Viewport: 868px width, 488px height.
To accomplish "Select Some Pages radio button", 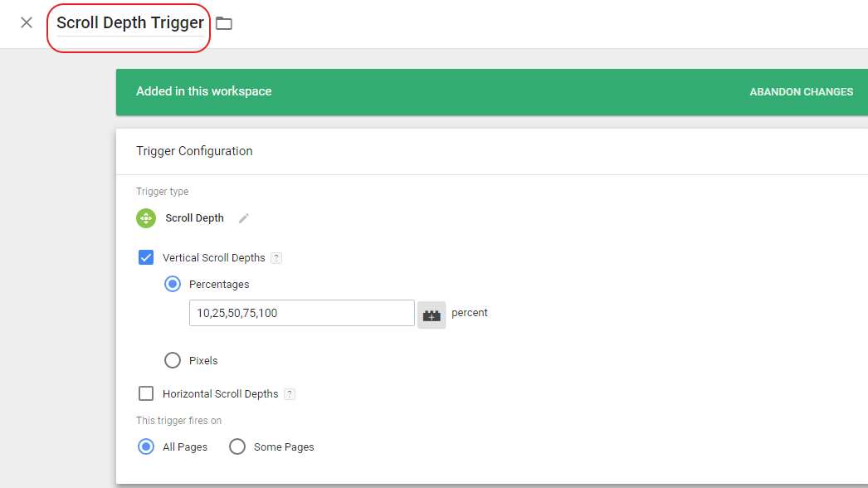I will pos(237,447).
